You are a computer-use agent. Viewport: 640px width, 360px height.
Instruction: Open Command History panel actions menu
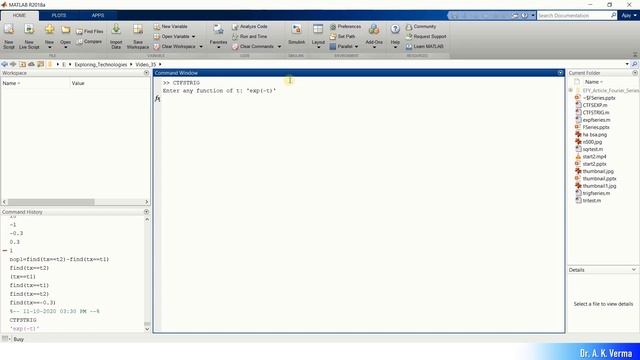click(x=146, y=212)
